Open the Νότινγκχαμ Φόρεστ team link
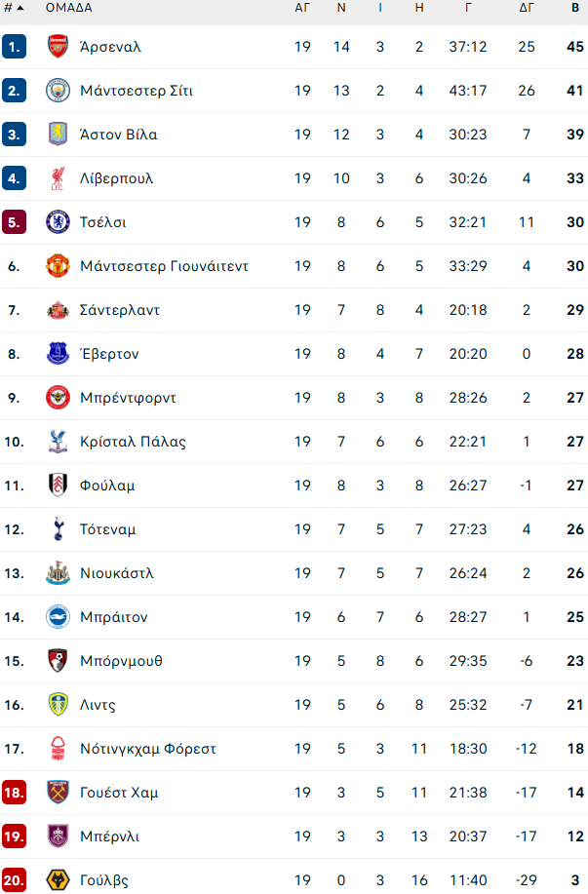The height and width of the screenshot is (894, 588). [148, 749]
